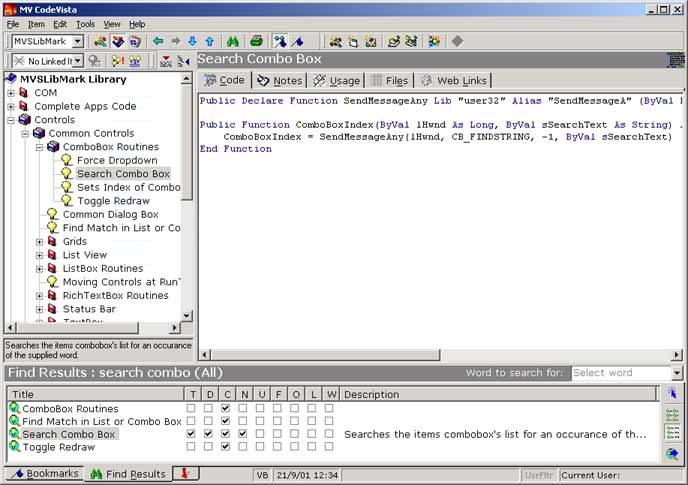Click the green left arrow toolbar icon

(x=158, y=41)
